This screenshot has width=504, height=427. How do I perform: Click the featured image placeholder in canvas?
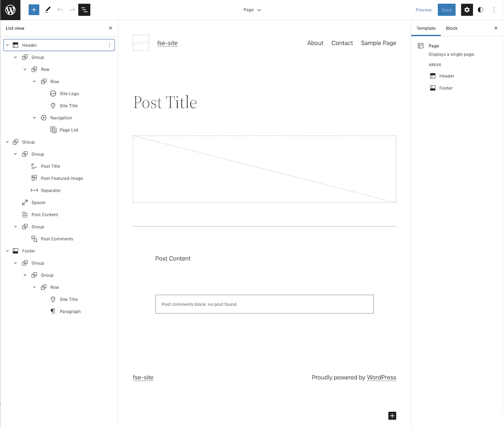tap(264, 169)
